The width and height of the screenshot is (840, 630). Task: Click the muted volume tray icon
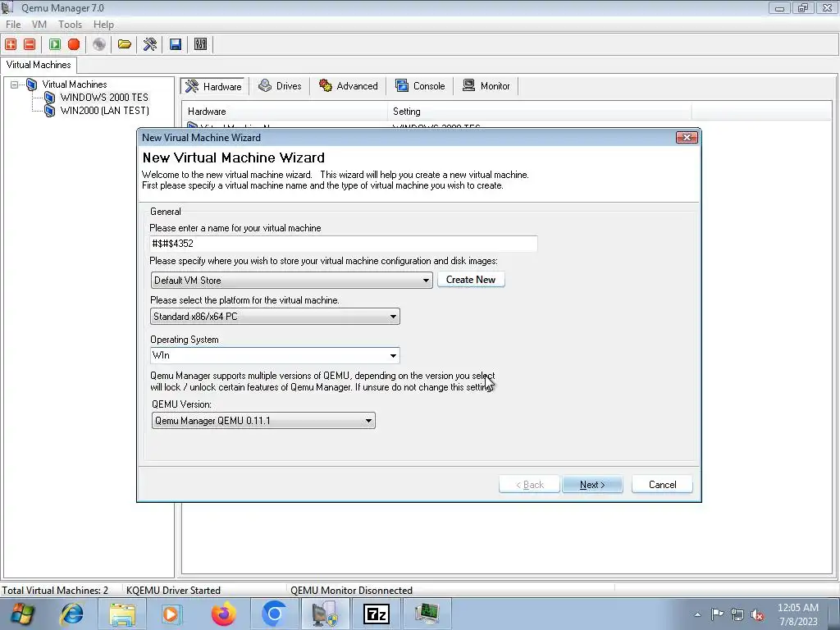click(757, 614)
